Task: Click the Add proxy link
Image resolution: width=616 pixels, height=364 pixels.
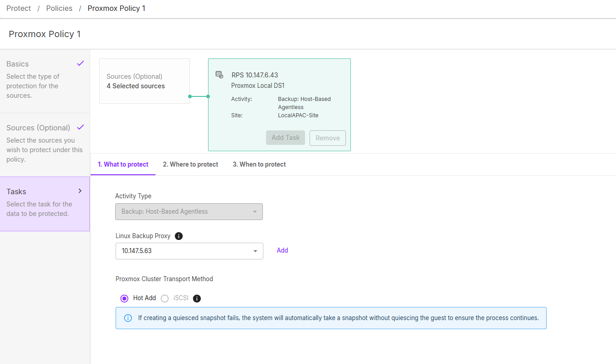Action: [282, 250]
